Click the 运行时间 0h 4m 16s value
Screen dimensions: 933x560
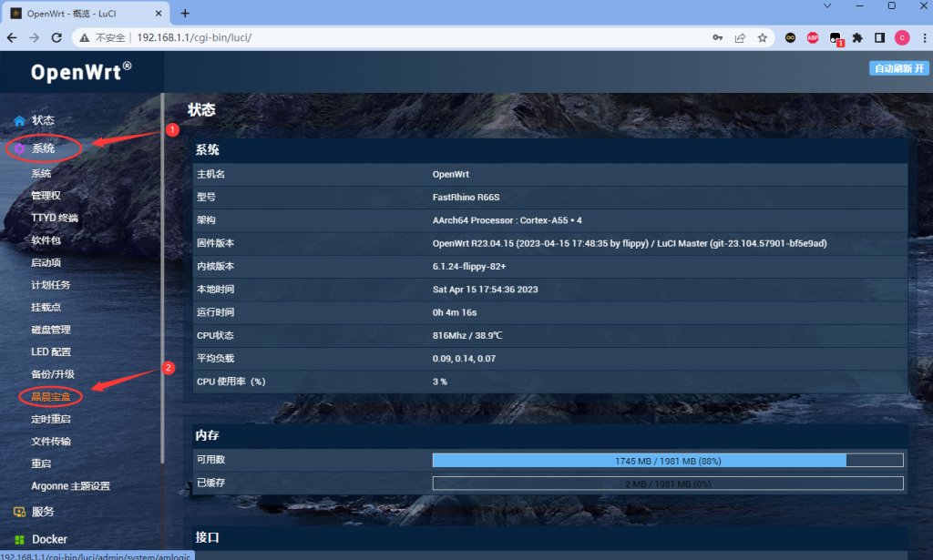point(455,312)
